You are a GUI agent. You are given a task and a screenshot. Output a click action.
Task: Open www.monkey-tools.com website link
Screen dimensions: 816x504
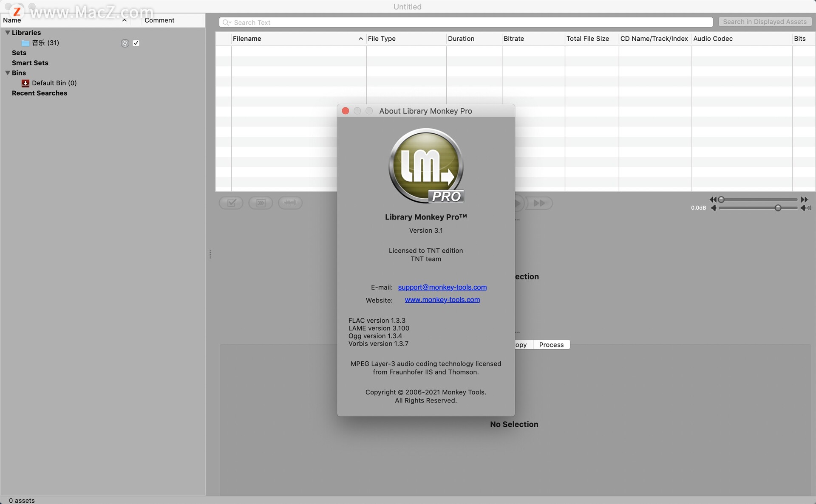point(442,300)
